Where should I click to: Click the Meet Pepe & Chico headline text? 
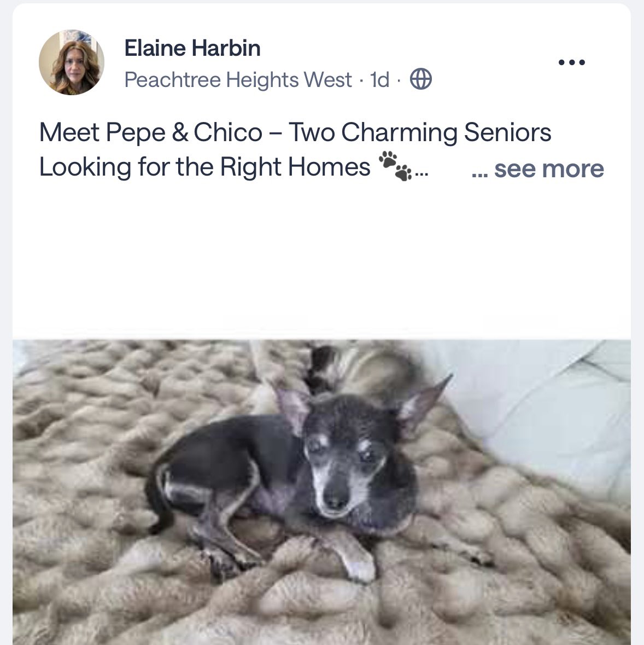pyautogui.click(x=151, y=132)
